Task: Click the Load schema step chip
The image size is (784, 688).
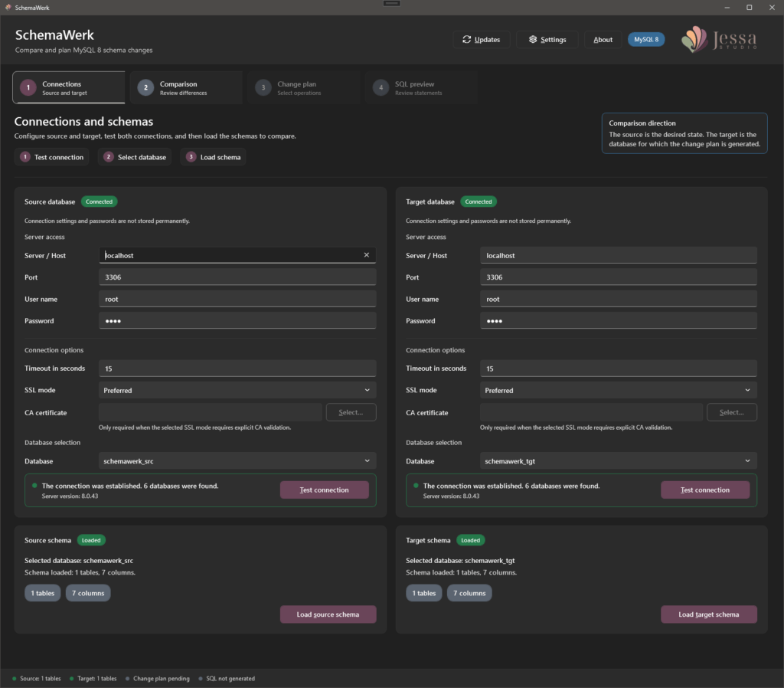Action: point(213,157)
